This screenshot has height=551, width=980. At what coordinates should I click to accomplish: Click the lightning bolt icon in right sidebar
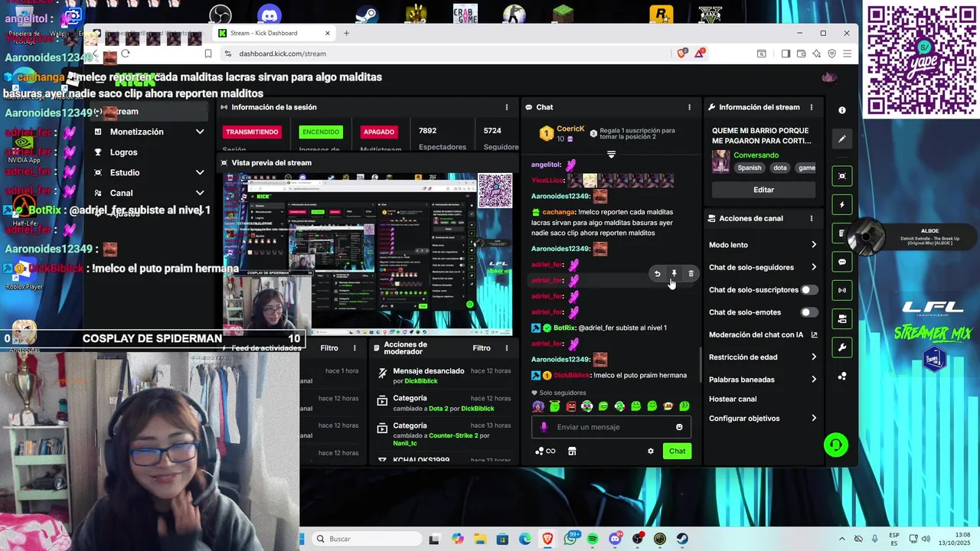coord(842,205)
